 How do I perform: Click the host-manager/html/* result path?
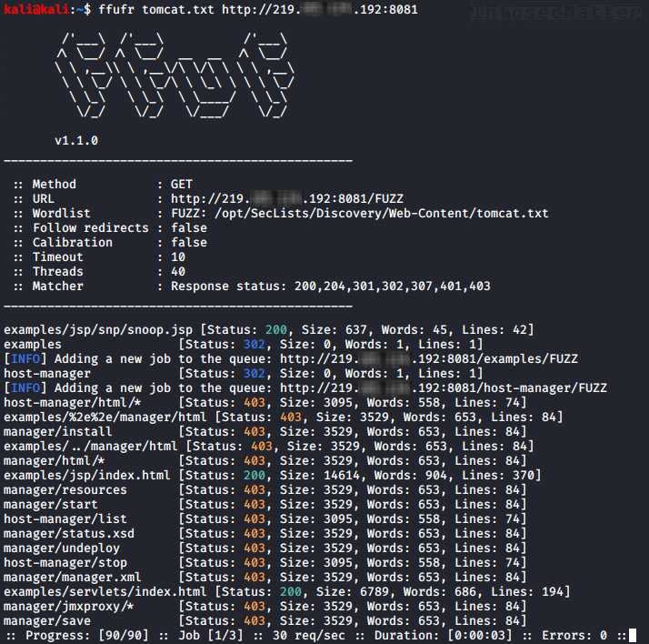pyautogui.click(x=73, y=403)
